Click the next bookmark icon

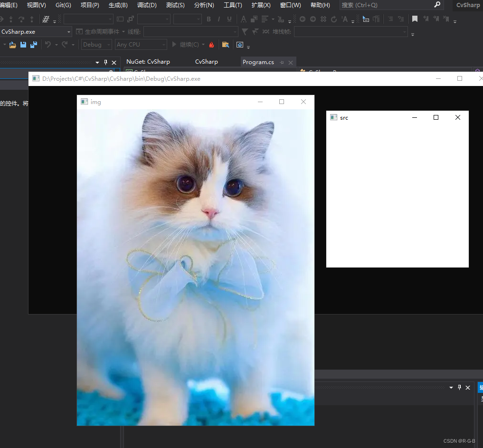436,19
